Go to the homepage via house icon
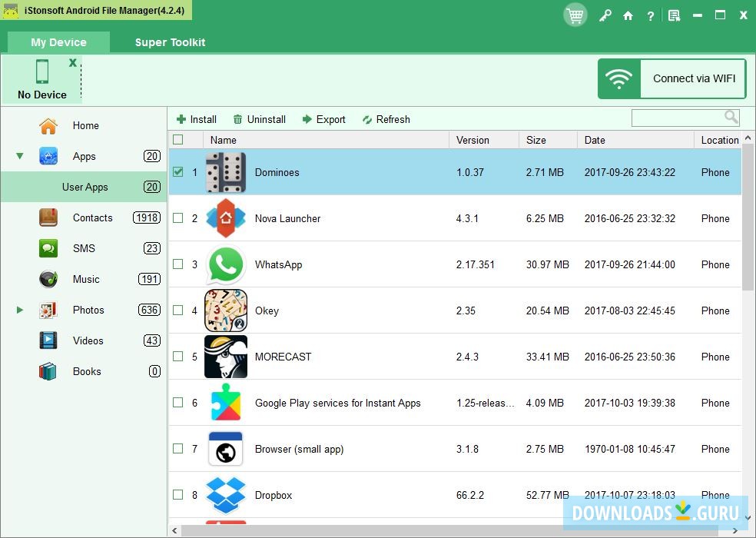Viewport: 756px width, 538px height. click(x=628, y=16)
